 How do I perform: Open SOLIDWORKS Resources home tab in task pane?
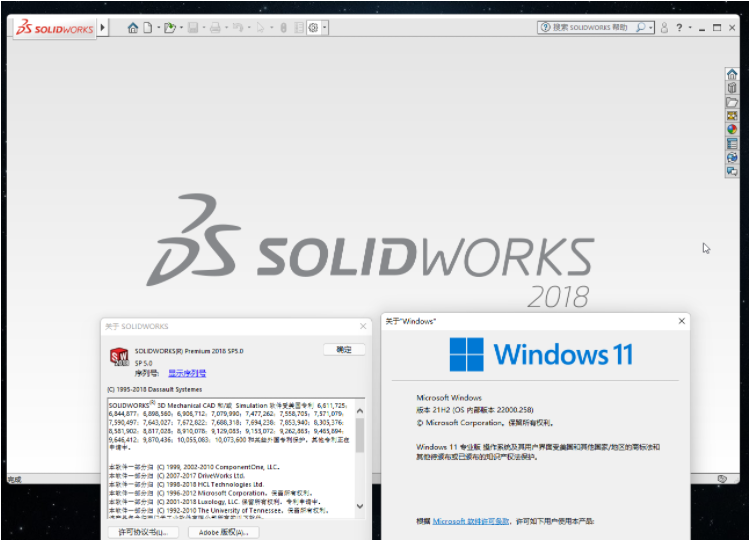(x=732, y=74)
